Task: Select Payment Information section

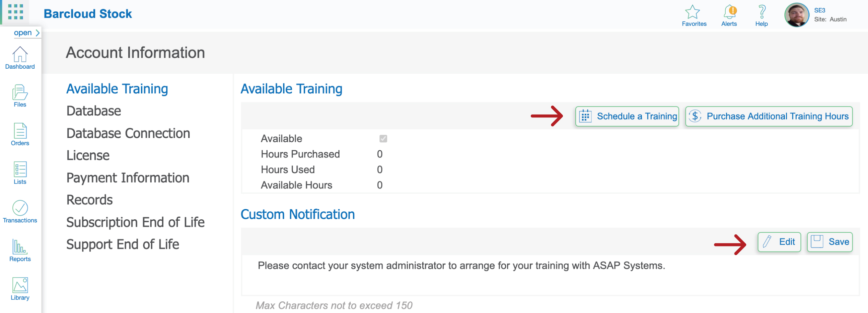Action: 128,178
